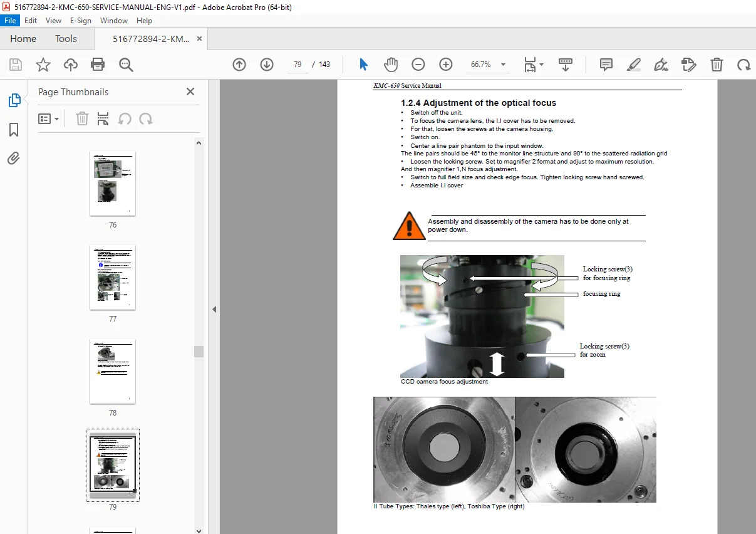Click the page number field 79

298,65
